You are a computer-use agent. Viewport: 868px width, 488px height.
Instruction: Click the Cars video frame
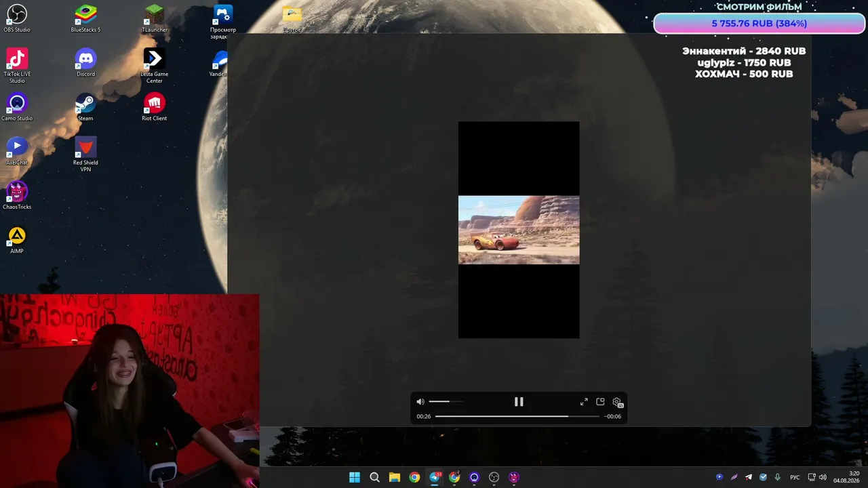(x=519, y=230)
